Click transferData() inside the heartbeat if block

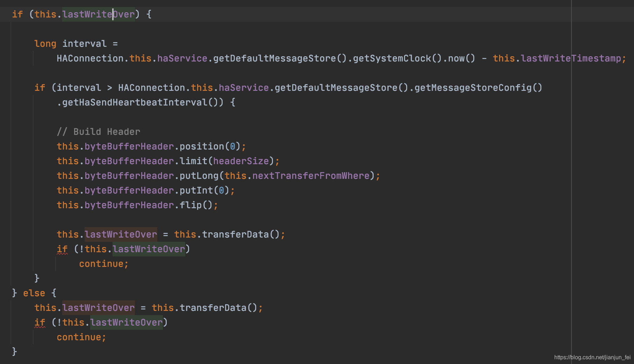click(x=241, y=234)
